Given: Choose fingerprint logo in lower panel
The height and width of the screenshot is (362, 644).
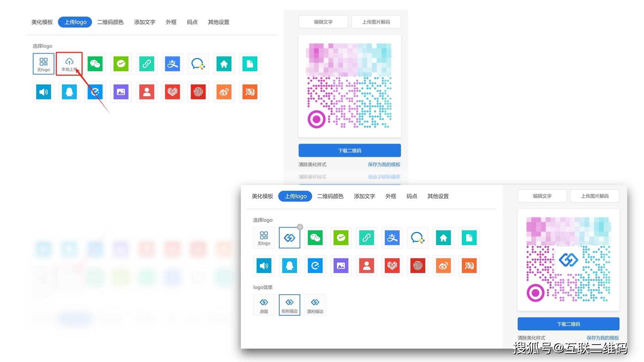Looking at the screenshot, I should [418, 266].
